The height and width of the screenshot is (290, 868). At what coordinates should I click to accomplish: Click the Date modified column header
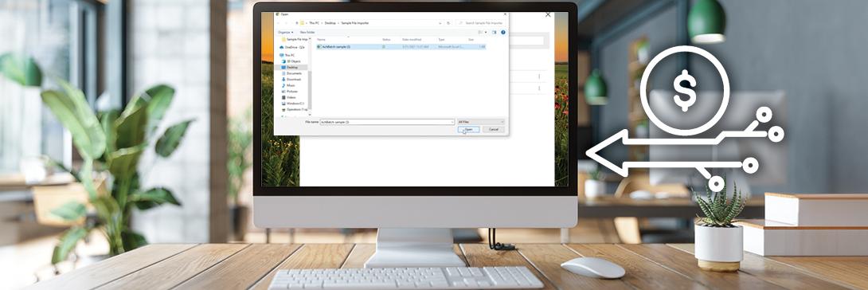[412, 40]
